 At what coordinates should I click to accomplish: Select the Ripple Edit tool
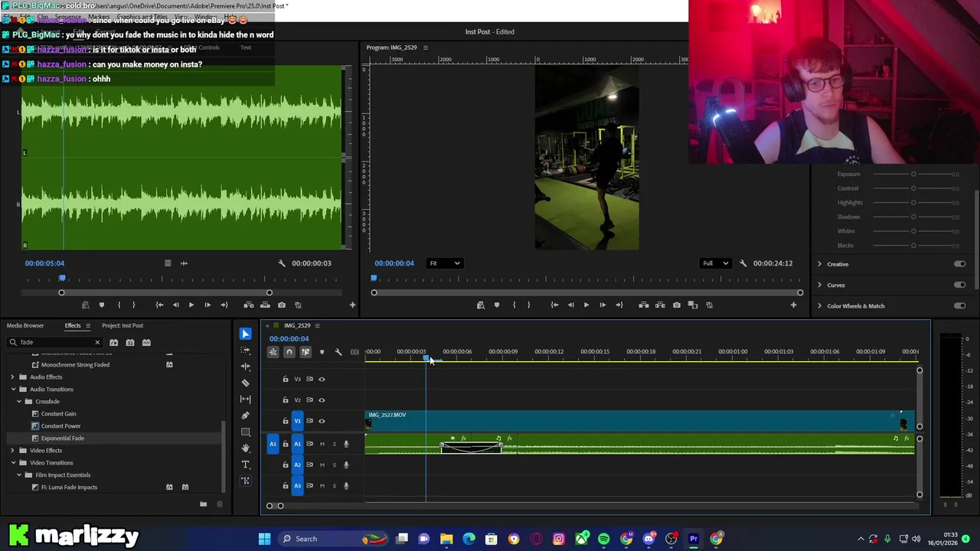(245, 366)
